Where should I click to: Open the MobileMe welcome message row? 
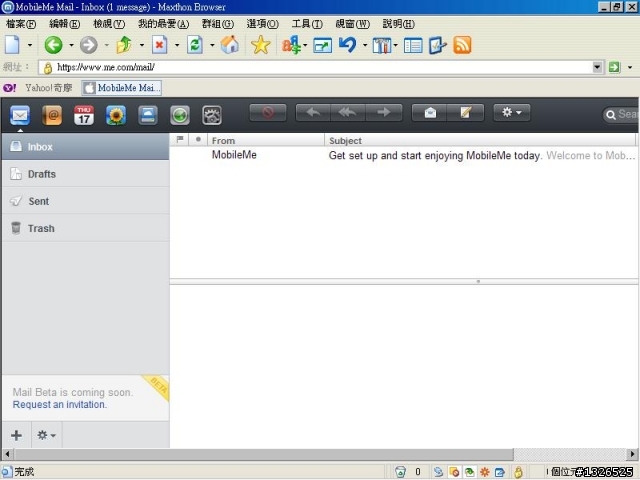403,155
